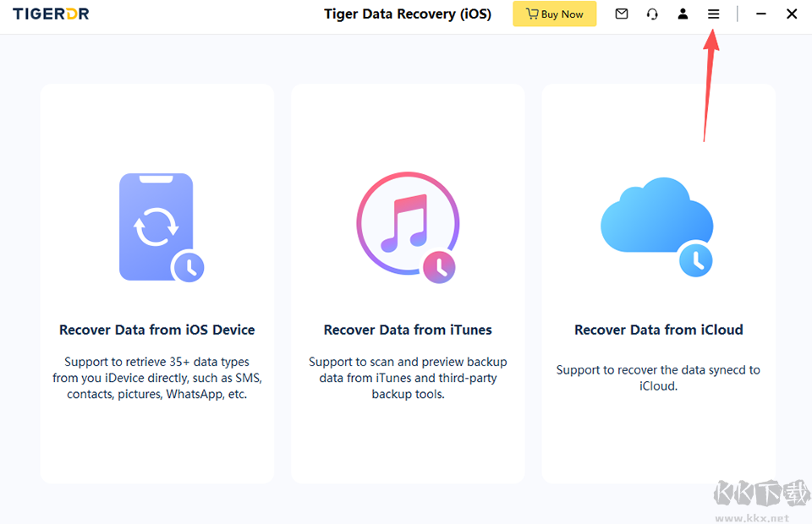This screenshot has width=812, height=524.
Task: Choose Recover Data from iTunes
Action: (x=408, y=330)
